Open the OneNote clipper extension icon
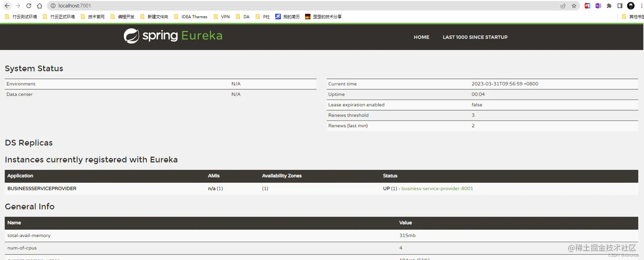 click(598, 6)
